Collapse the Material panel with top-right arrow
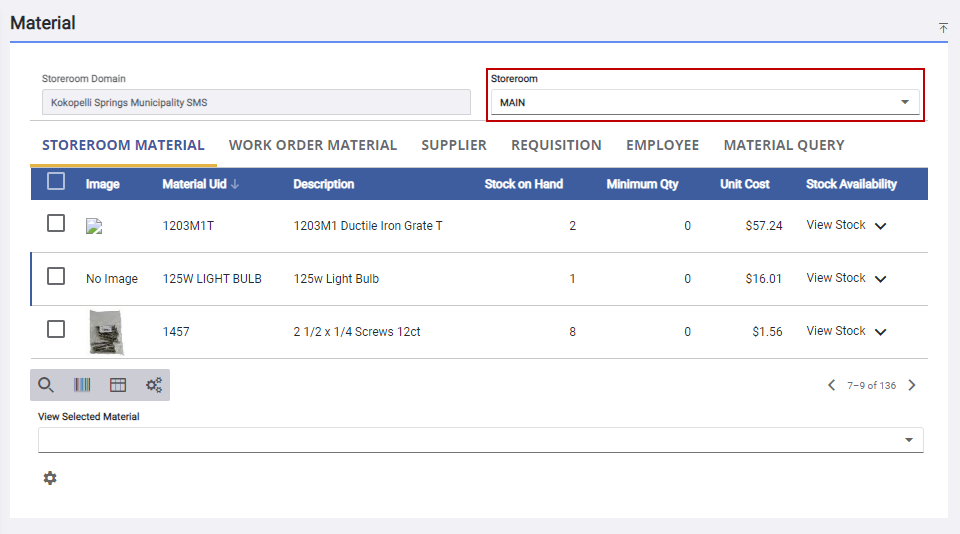The image size is (960, 534). [x=943, y=28]
